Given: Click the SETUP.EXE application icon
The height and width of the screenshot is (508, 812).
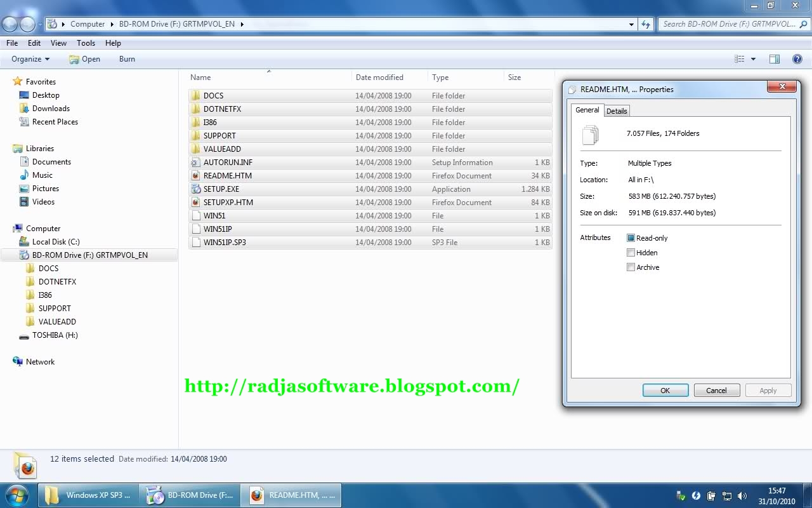Looking at the screenshot, I should [196, 189].
